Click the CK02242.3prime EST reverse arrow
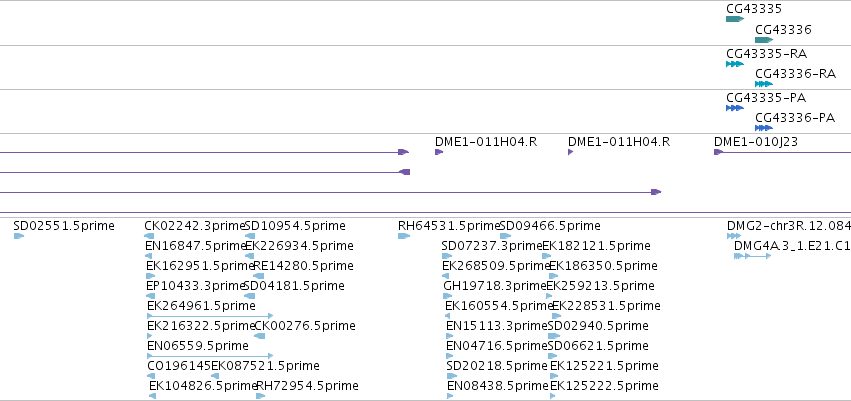 coord(149,236)
